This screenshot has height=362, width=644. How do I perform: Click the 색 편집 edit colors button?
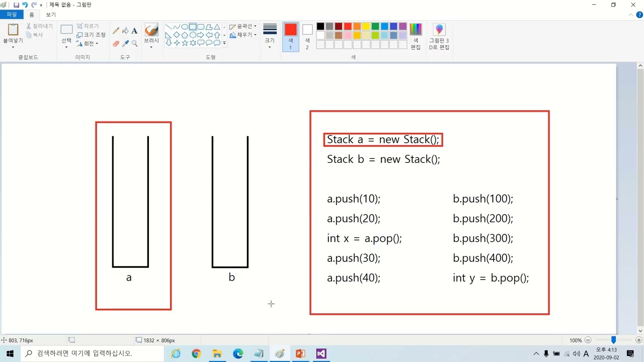click(x=416, y=36)
